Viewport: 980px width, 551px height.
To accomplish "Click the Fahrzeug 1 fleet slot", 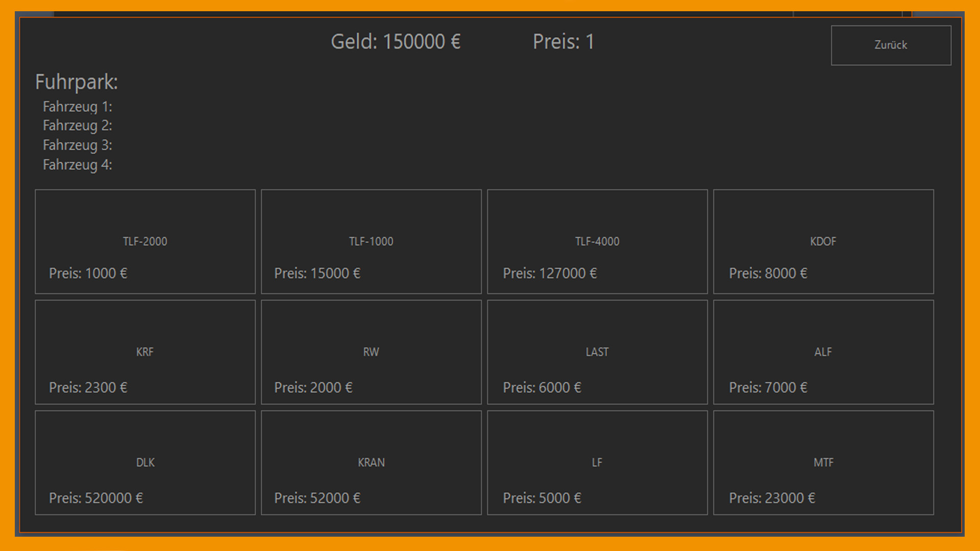I will (x=78, y=107).
